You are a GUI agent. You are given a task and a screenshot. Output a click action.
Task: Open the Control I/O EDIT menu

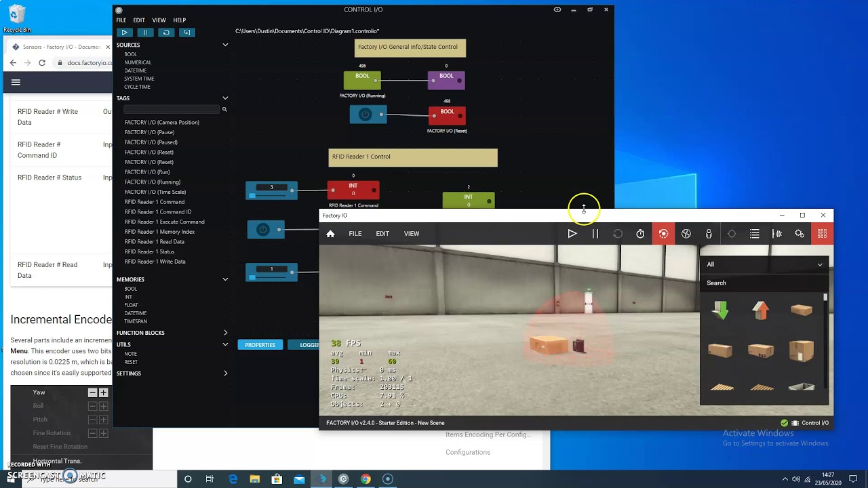(x=139, y=20)
